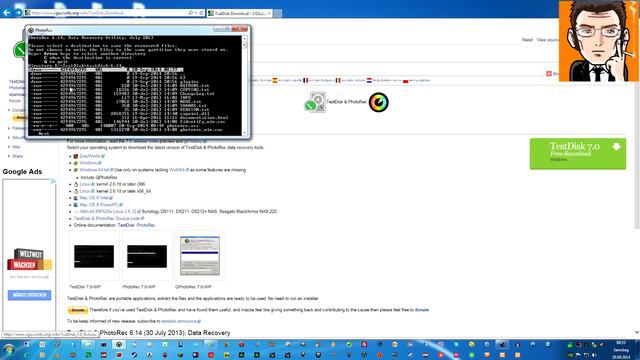Click the browser address bar URL field
The image size is (640, 360).
(x=106, y=13)
